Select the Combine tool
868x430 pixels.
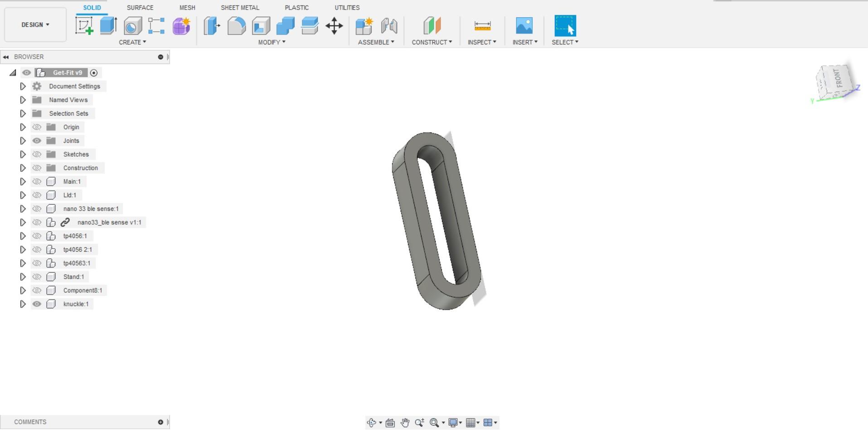pyautogui.click(x=286, y=25)
